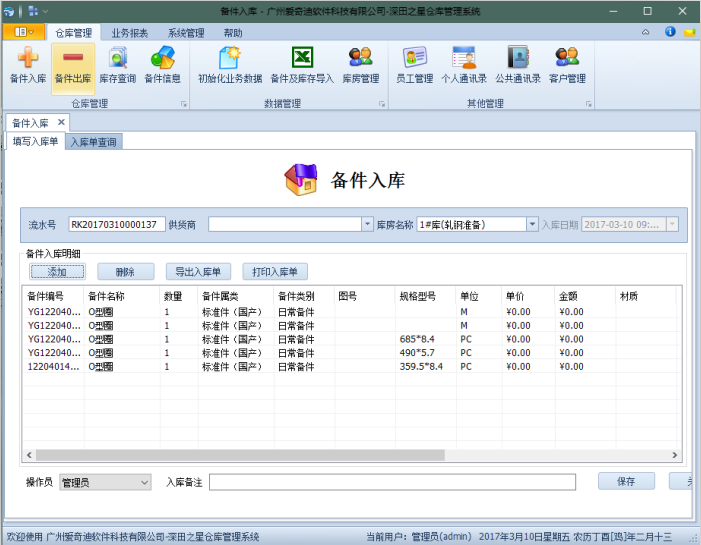Click the blue info icon at top right
This screenshot has height=545, width=701.
point(670,31)
